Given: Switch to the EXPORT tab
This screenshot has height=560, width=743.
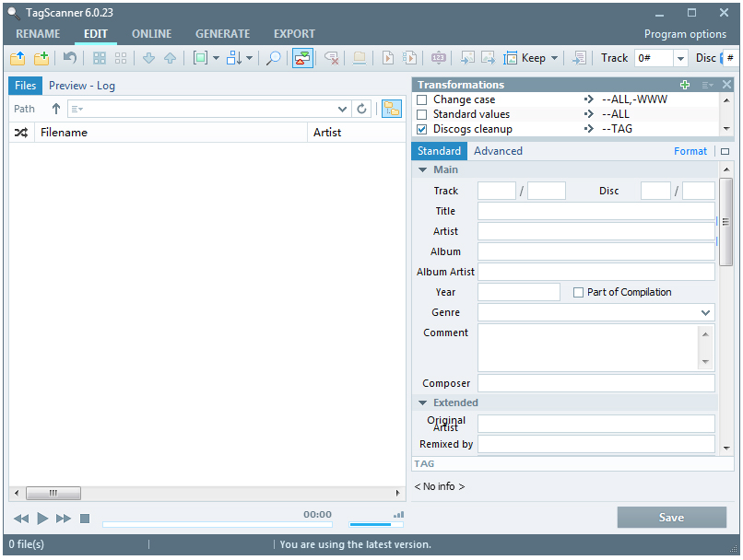Looking at the screenshot, I should click(x=294, y=34).
